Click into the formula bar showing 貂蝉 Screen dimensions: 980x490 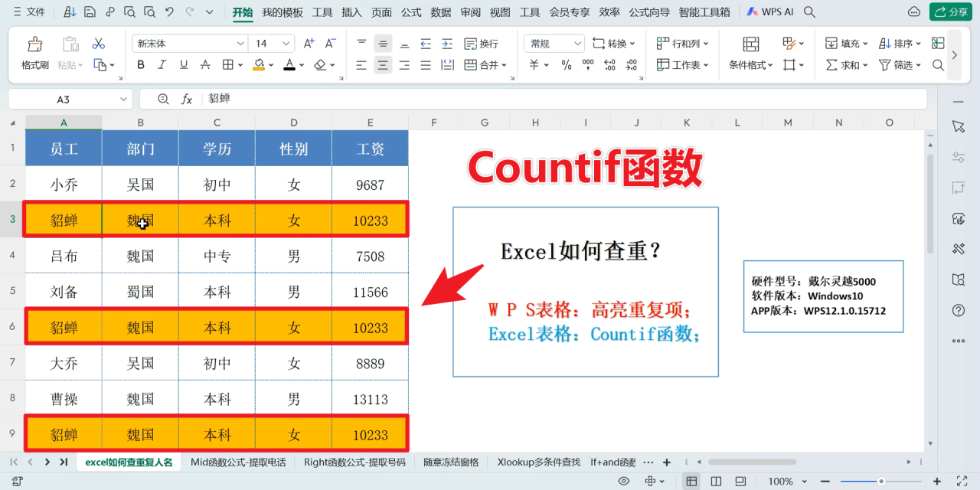(563, 99)
